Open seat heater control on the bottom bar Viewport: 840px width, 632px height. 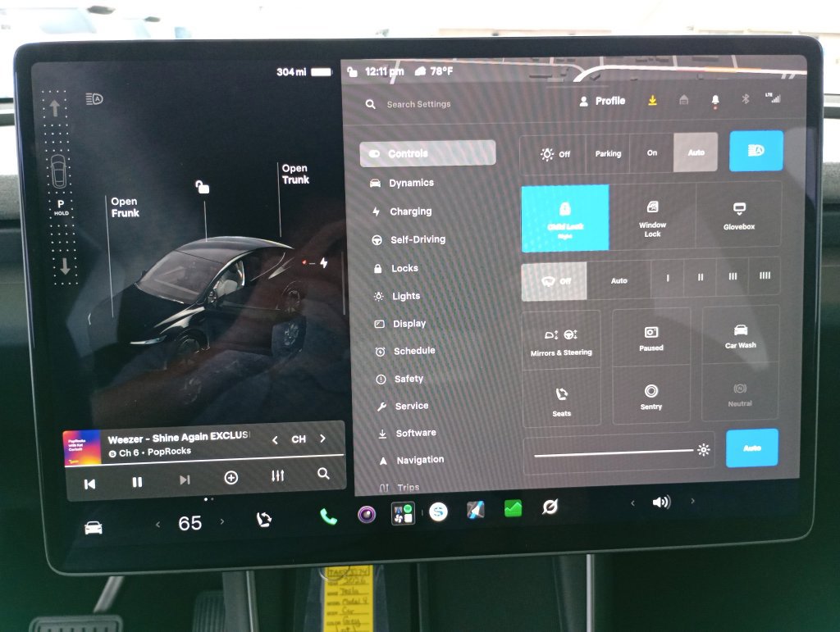[263, 519]
